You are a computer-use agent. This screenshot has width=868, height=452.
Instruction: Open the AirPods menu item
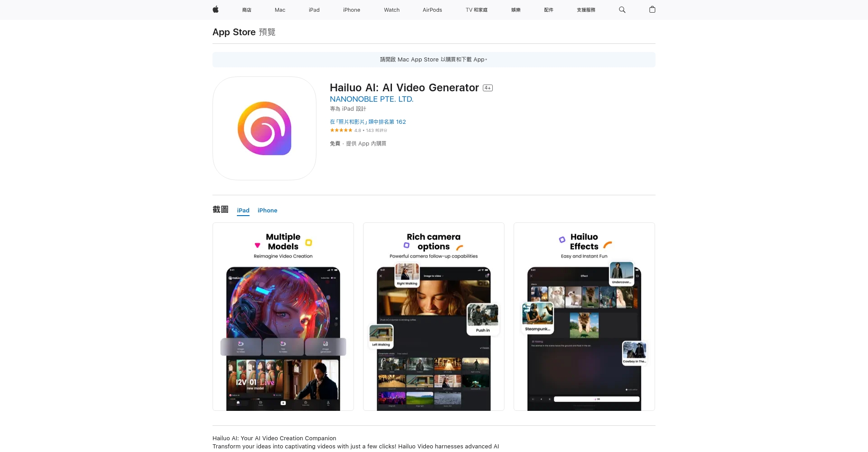click(x=432, y=10)
